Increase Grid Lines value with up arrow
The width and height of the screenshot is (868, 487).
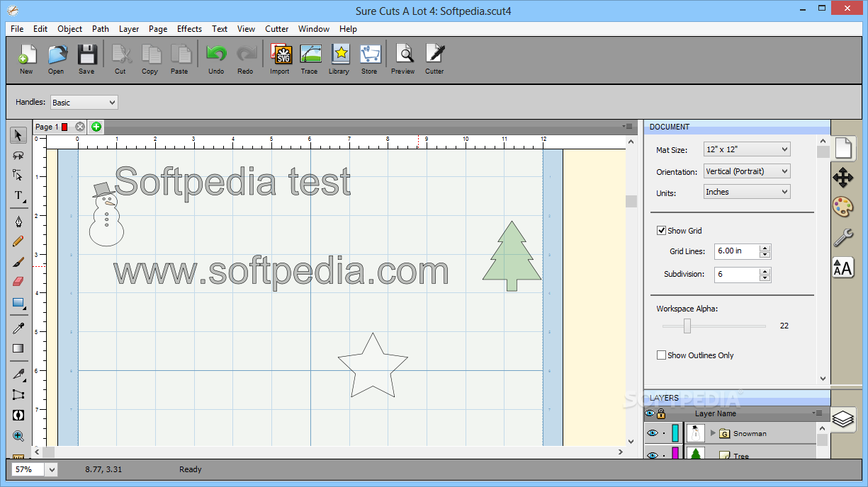click(x=765, y=248)
